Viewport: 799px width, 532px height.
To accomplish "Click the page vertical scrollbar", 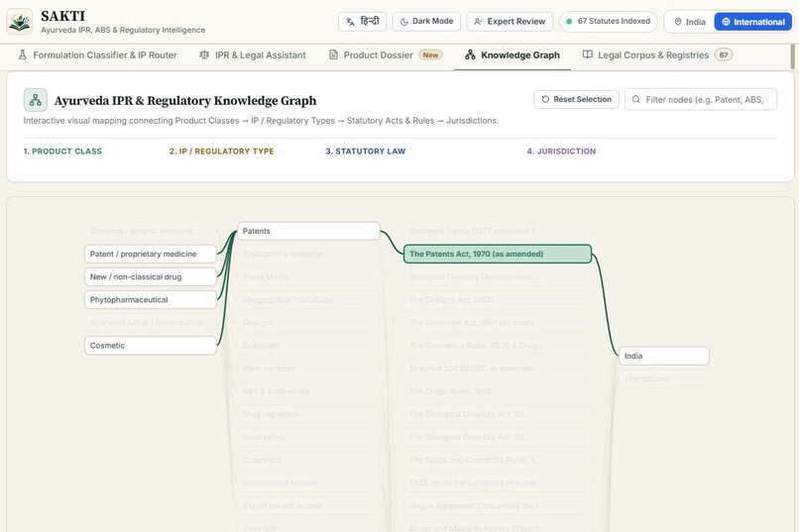I will 792,56.
